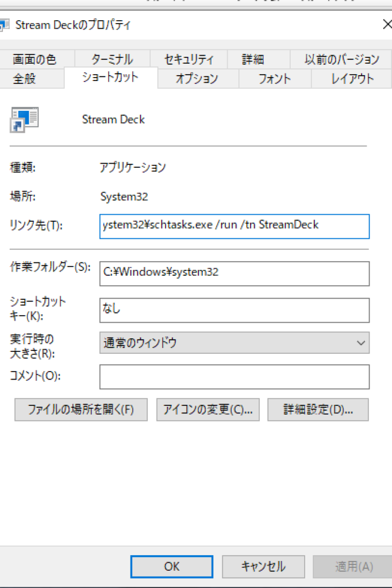
Task: Click the System32 location value
Action: (124, 196)
